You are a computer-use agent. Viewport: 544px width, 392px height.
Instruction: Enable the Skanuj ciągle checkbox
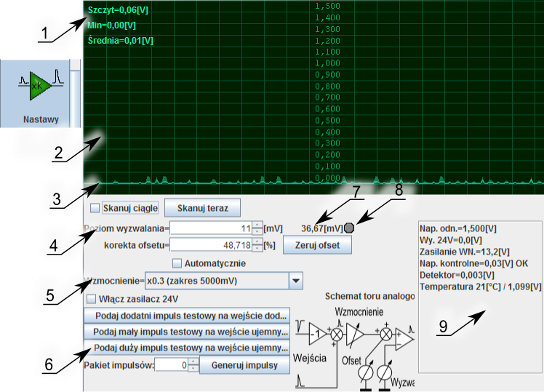(x=95, y=208)
